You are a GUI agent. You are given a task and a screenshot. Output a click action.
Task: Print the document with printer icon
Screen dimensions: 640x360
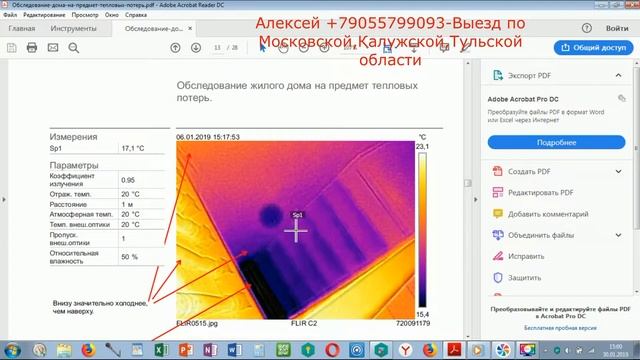tap(32, 48)
